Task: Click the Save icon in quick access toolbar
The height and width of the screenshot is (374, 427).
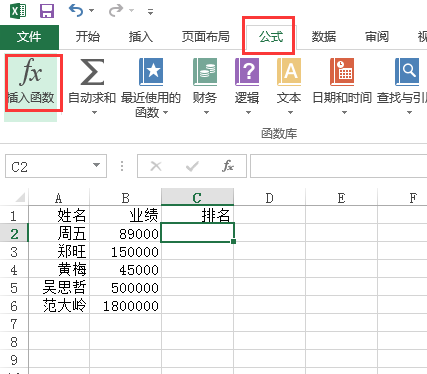Action: [x=47, y=11]
